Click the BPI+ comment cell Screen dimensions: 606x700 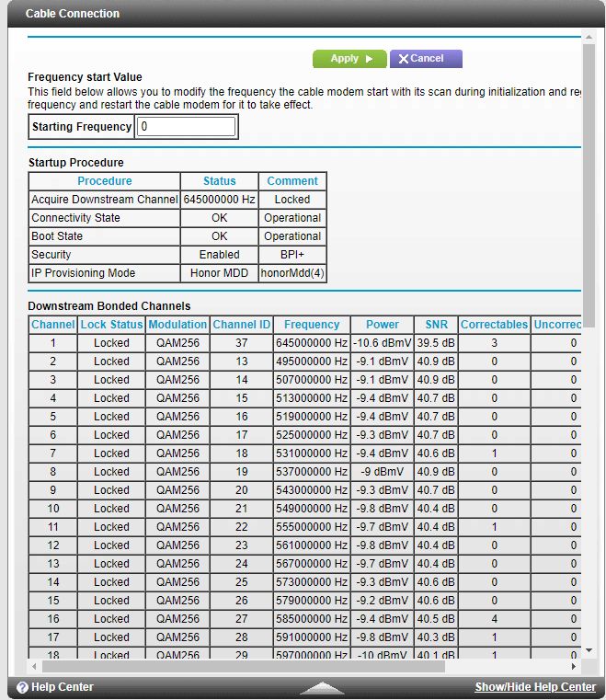pos(292,255)
